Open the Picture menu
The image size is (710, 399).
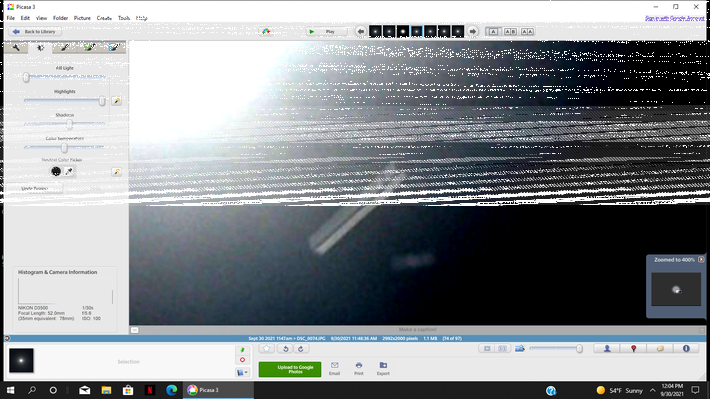click(82, 18)
